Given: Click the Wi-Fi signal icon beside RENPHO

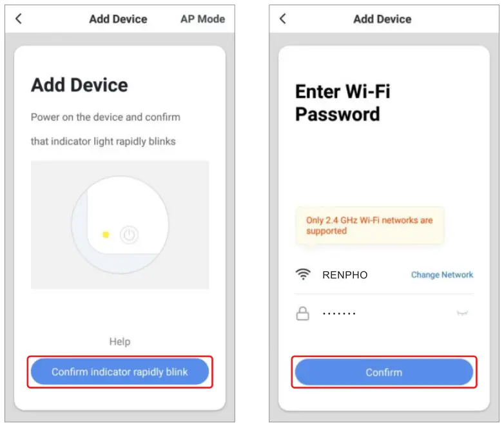Looking at the screenshot, I should (302, 275).
